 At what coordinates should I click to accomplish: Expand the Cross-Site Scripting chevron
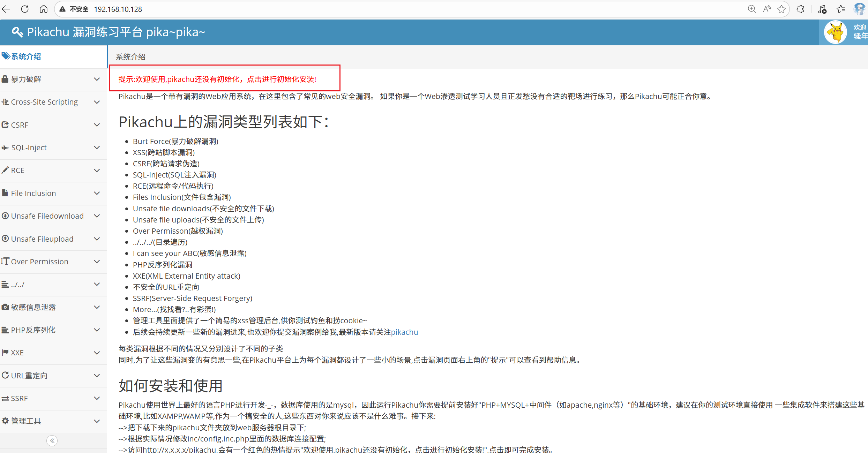(x=97, y=102)
